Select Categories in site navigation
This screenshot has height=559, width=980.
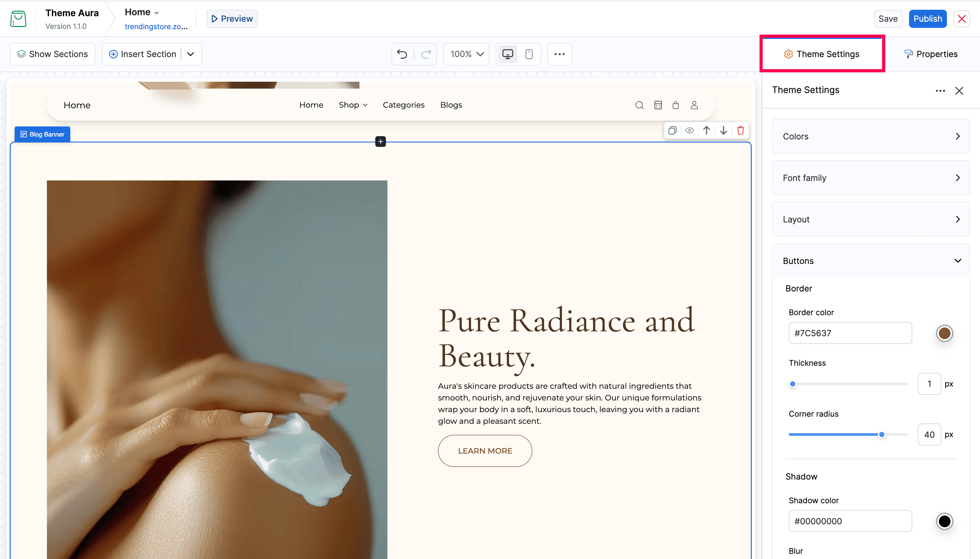click(x=404, y=105)
